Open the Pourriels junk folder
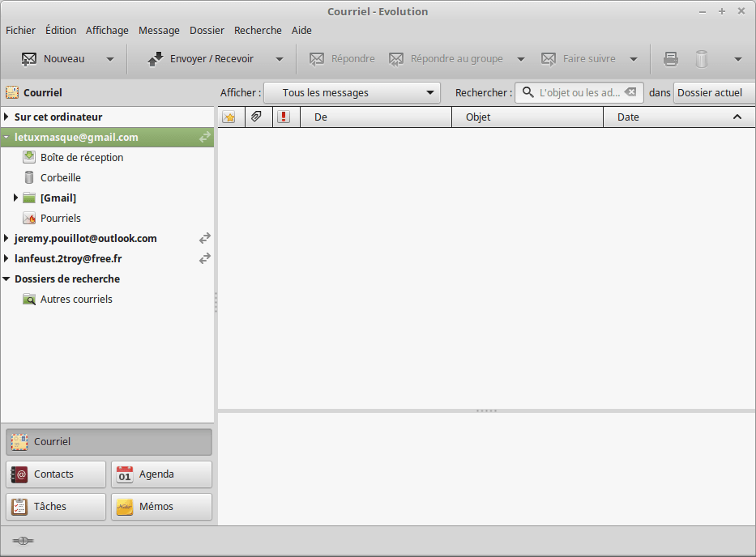This screenshot has height=557, width=756. coord(60,218)
